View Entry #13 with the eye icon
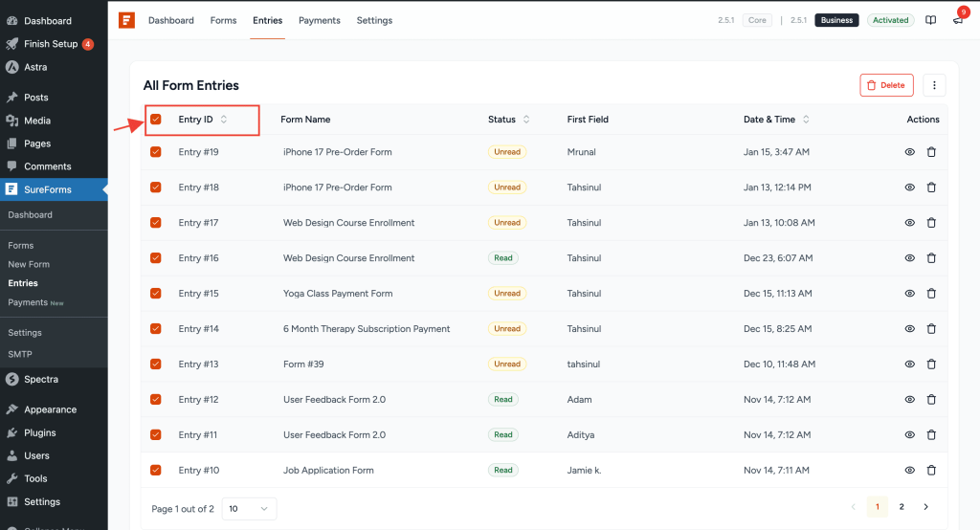Screen dimensions: 980x530 [910, 364]
